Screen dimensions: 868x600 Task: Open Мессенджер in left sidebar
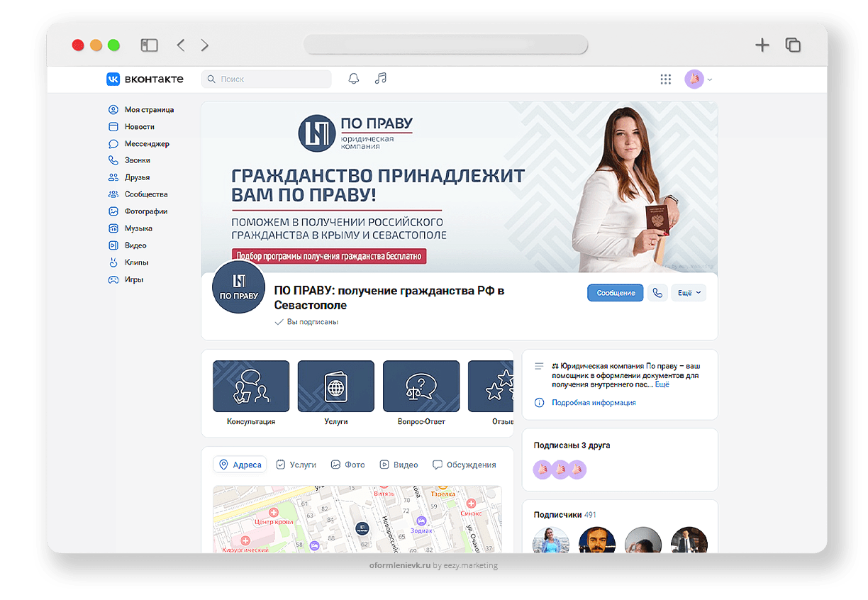point(147,144)
